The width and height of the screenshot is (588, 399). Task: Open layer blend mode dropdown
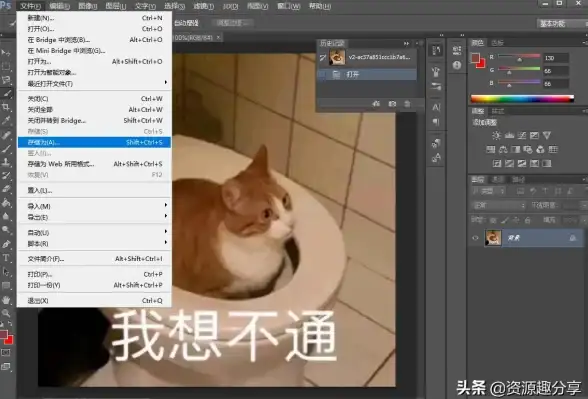point(498,206)
